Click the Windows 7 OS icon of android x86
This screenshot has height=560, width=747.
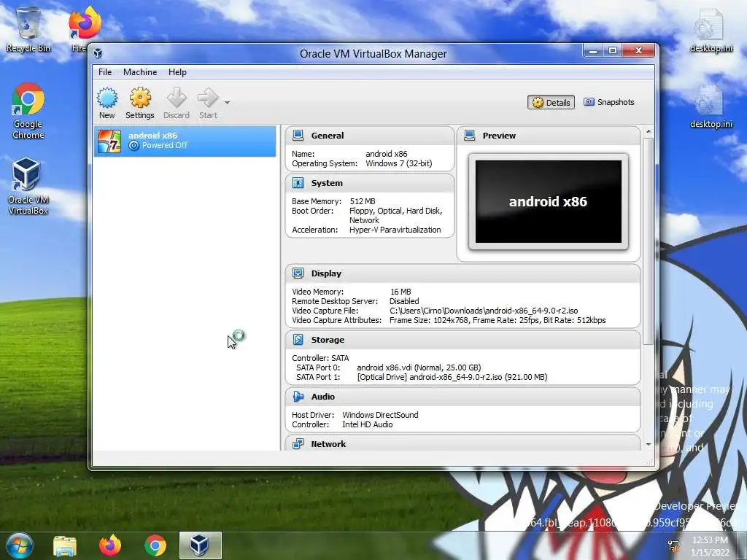109,141
